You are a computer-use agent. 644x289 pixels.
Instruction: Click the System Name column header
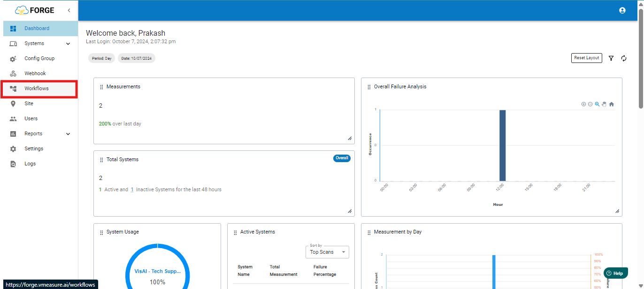click(245, 271)
